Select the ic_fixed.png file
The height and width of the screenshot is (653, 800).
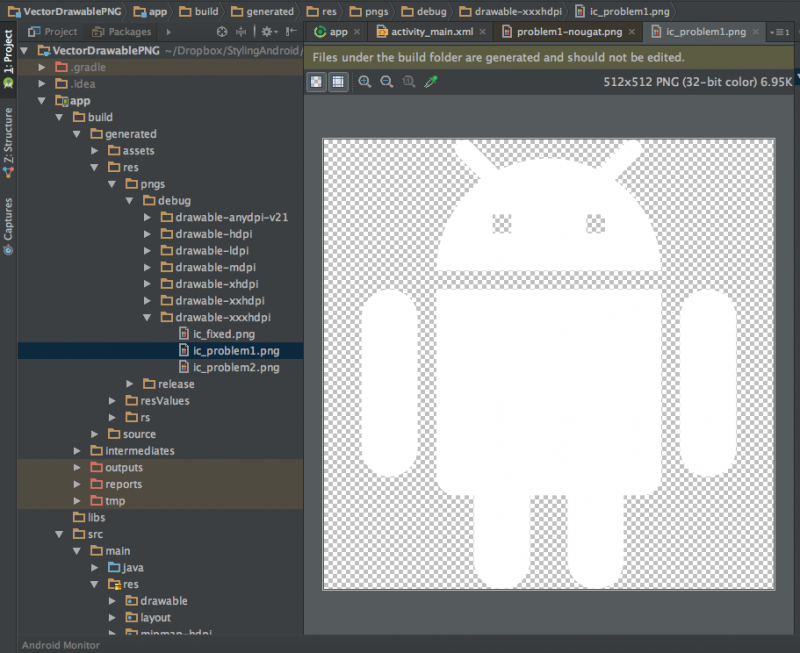pyautogui.click(x=217, y=334)
